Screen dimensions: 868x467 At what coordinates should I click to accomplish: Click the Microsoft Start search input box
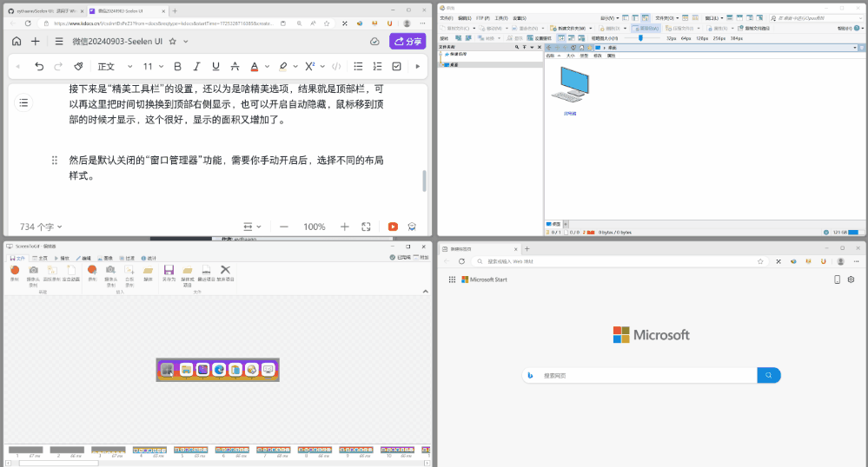643,375
